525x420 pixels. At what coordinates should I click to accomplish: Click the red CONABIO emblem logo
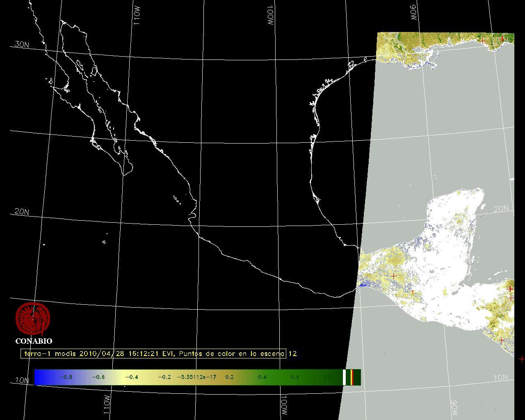(33, 319)
